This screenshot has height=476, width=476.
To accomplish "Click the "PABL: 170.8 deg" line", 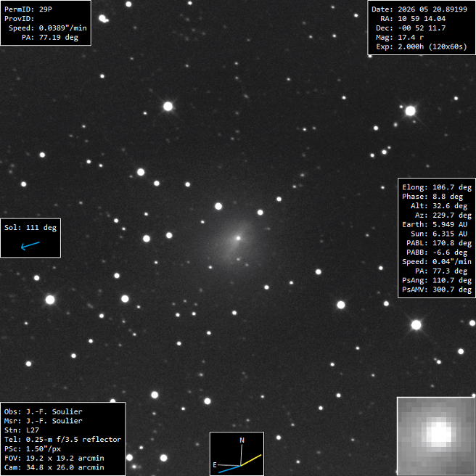I will (x=439, y=244).
